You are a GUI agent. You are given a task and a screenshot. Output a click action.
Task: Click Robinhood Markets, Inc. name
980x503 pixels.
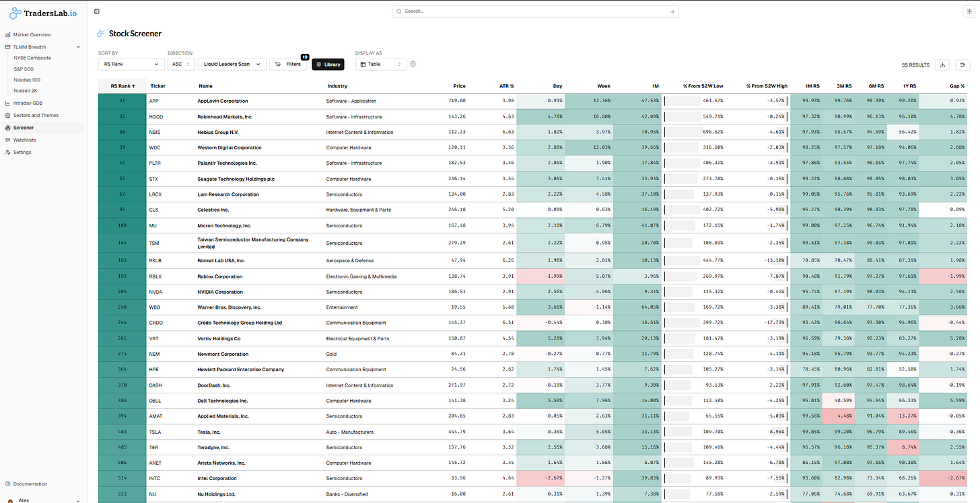pos(225,116)
